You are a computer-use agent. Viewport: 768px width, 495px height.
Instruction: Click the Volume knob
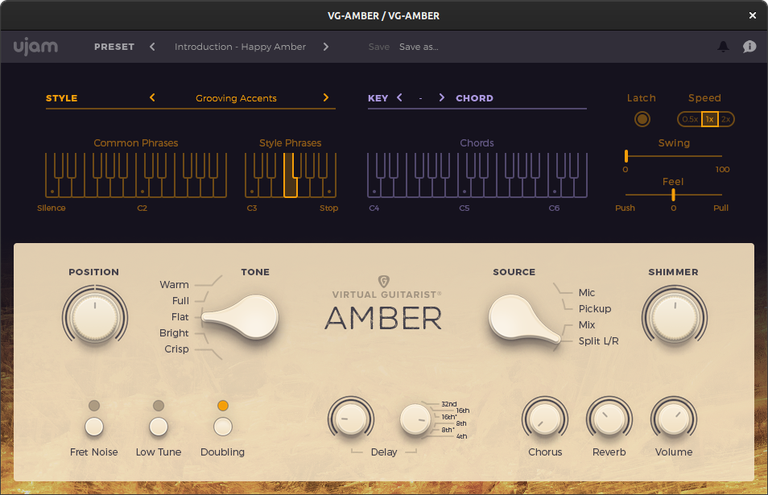[x=673, y=419]
